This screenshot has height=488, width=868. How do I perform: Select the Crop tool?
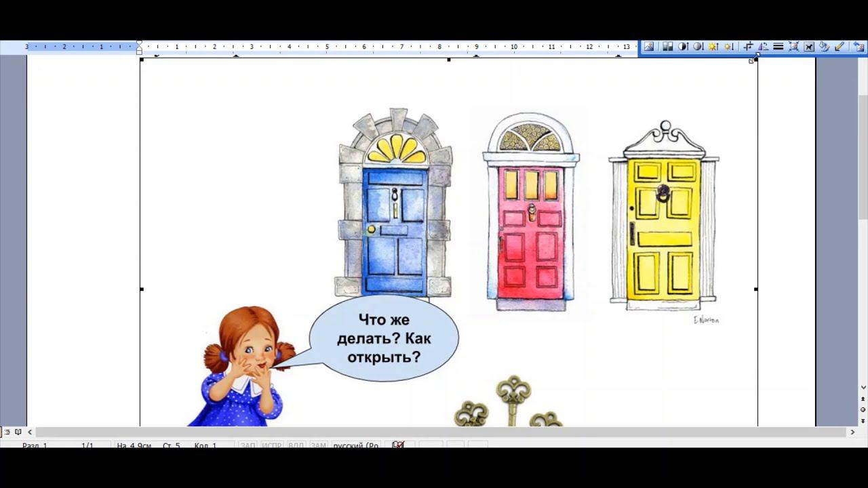748,47
